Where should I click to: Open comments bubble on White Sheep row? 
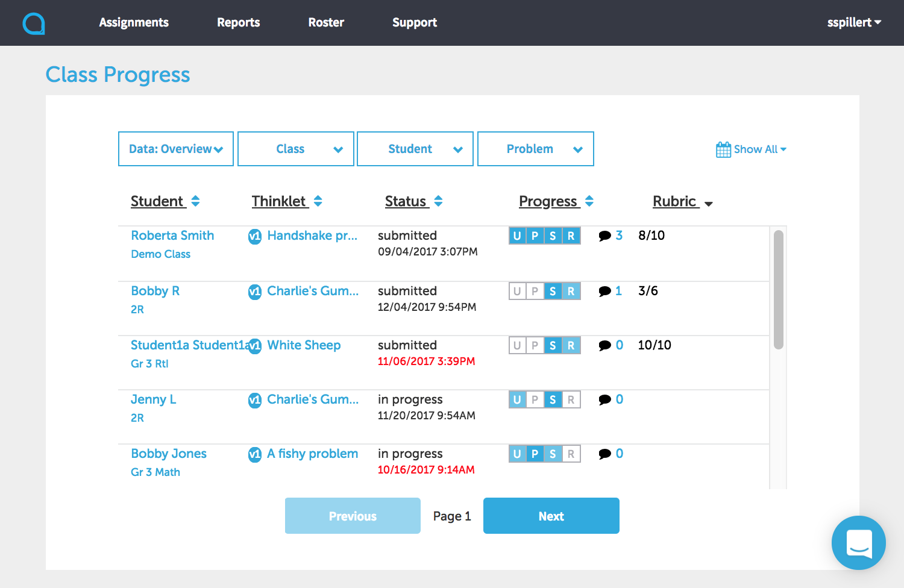[x=604, y=346]
